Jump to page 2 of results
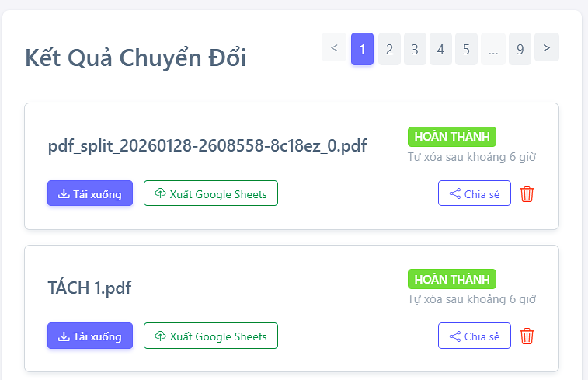Screen dimensions: 588x380 coord(389,49)
